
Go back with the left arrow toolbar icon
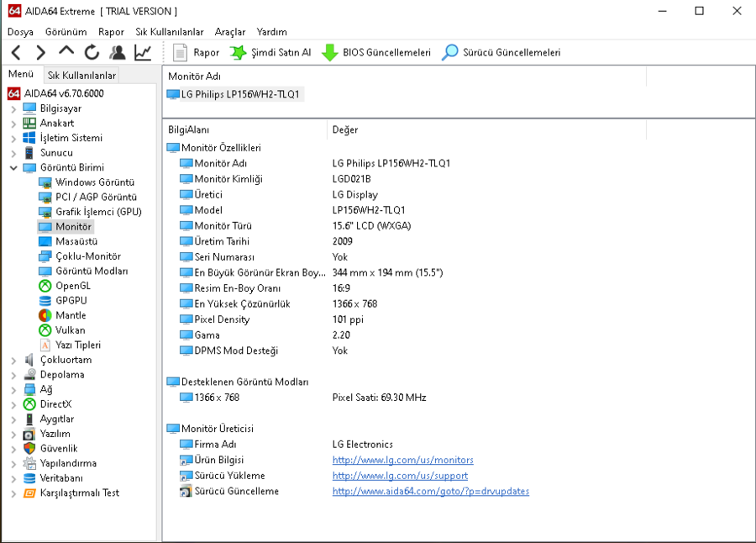point(16,52)
